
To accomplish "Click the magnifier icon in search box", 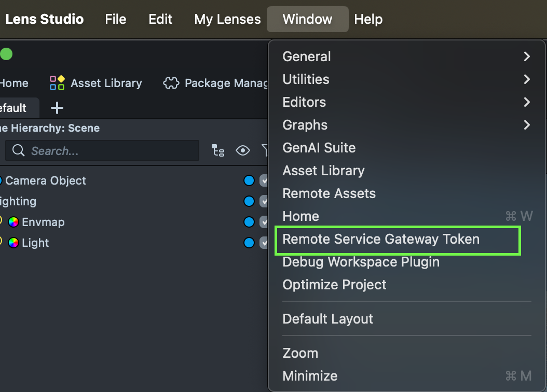I will [19, 150].
